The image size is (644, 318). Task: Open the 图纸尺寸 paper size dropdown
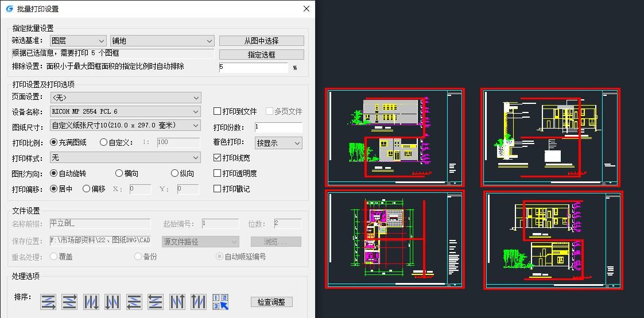[125, 125]
